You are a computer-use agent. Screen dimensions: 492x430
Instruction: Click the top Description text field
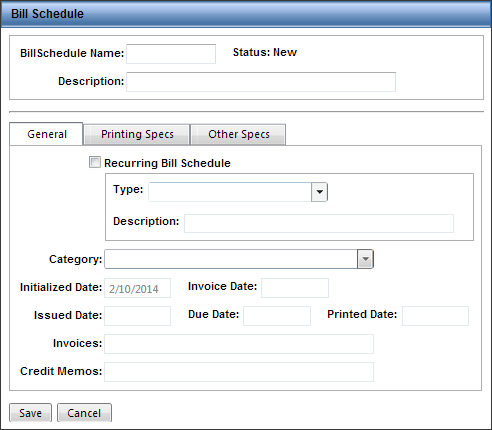(261, 82)
